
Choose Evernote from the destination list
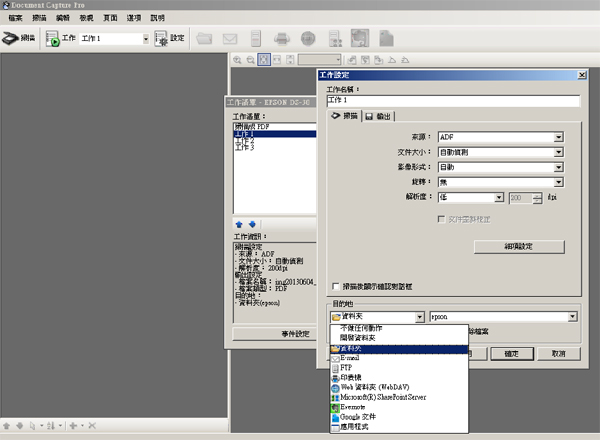pyautogui.click(x=399, y=407)
